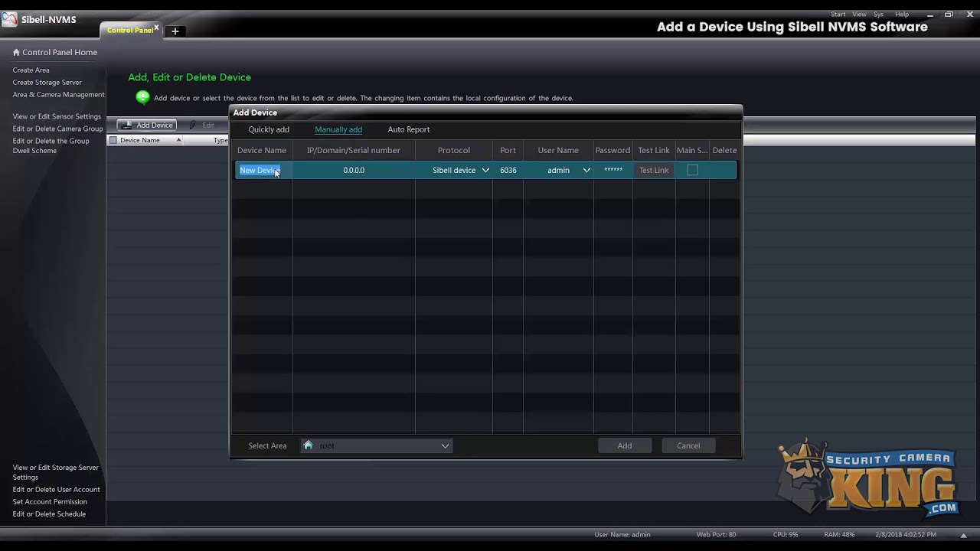980x551 pixels.
Task: Click the Add Device toolbar button
Action: pyautogui.click(x=147, y=125)
